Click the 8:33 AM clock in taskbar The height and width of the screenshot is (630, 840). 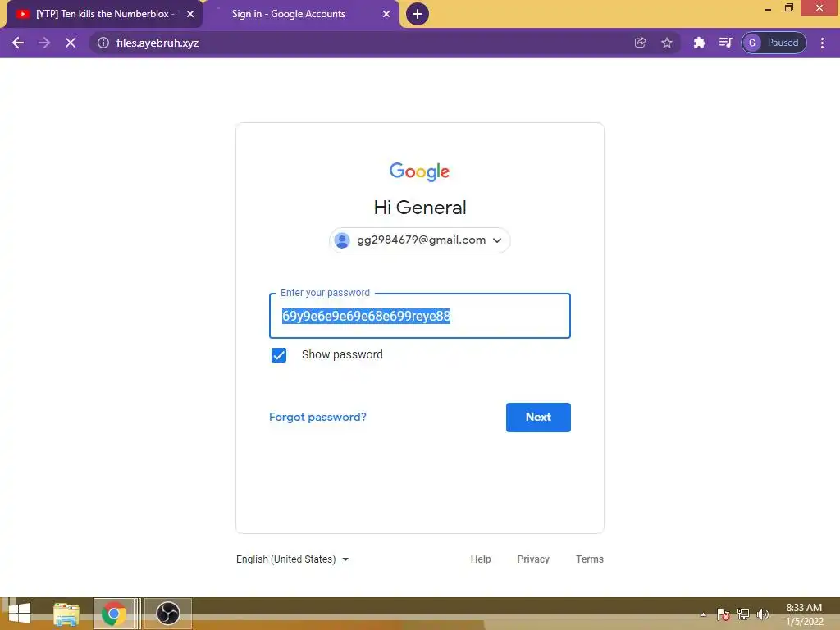point(804,608)
